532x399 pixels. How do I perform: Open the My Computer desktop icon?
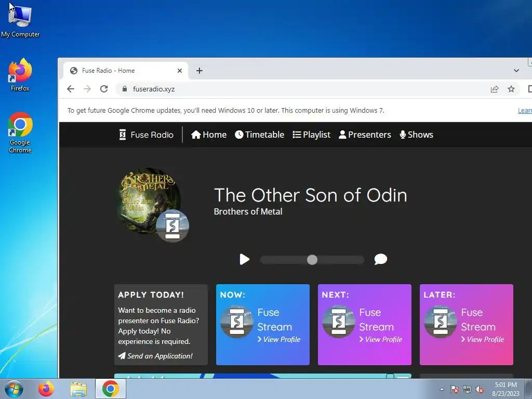pyautogui.click(x=20, y=20)
